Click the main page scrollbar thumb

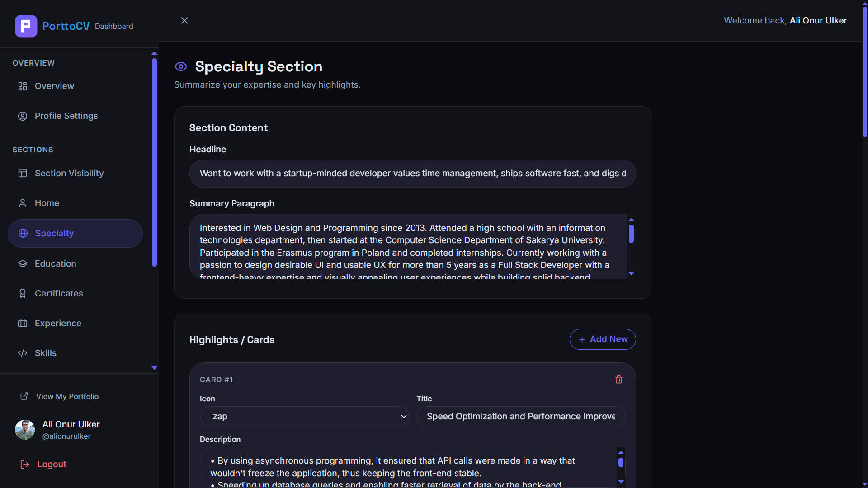pos(865,72)
